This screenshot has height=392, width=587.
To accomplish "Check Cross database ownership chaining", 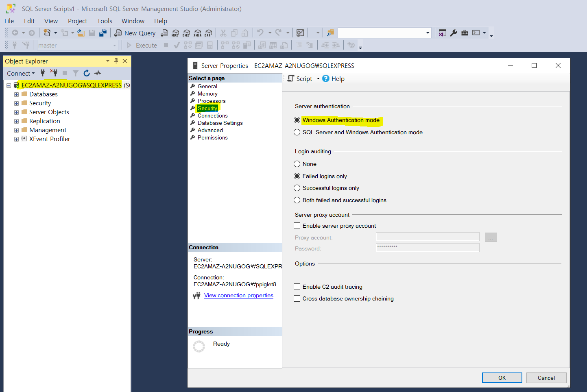I will point(297,298).
